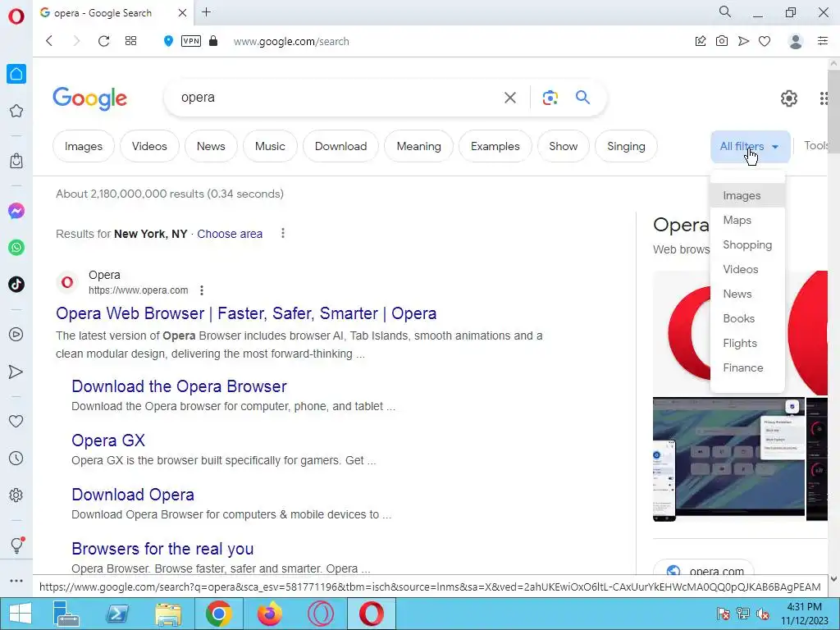
Task: Open the sidebar Shopping bag icon
Action: [x=16, y=160]
